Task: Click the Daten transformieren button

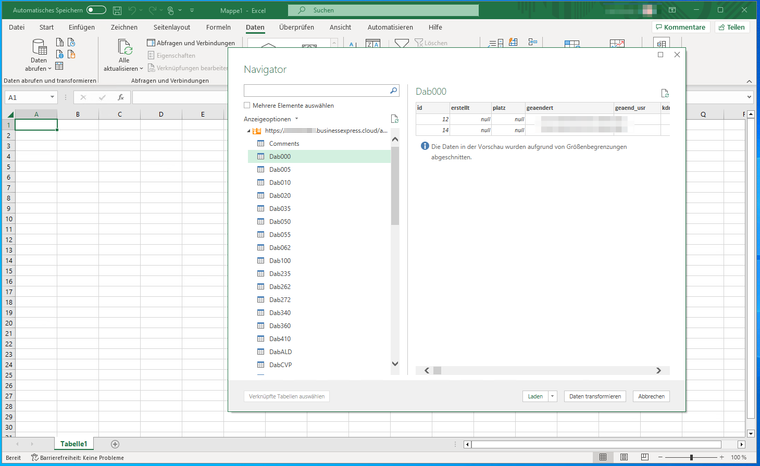Action: [x=596, y=396]
